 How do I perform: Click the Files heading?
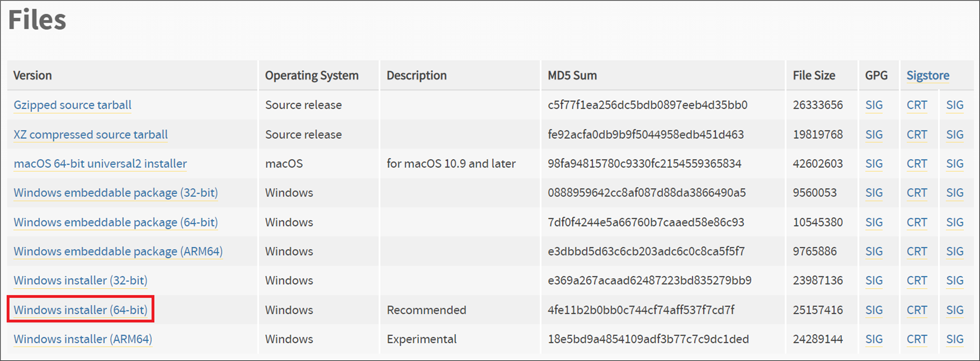point(37,20)
